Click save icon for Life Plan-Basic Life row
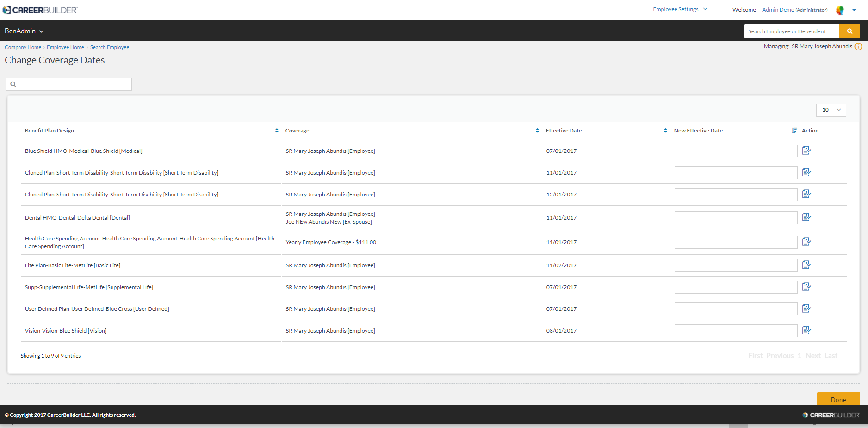 [806, 265]
